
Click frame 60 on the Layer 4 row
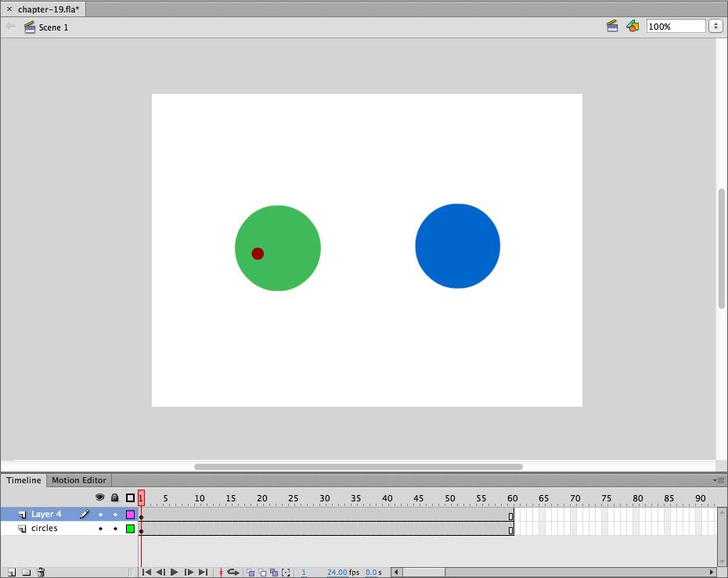[510, 515]
